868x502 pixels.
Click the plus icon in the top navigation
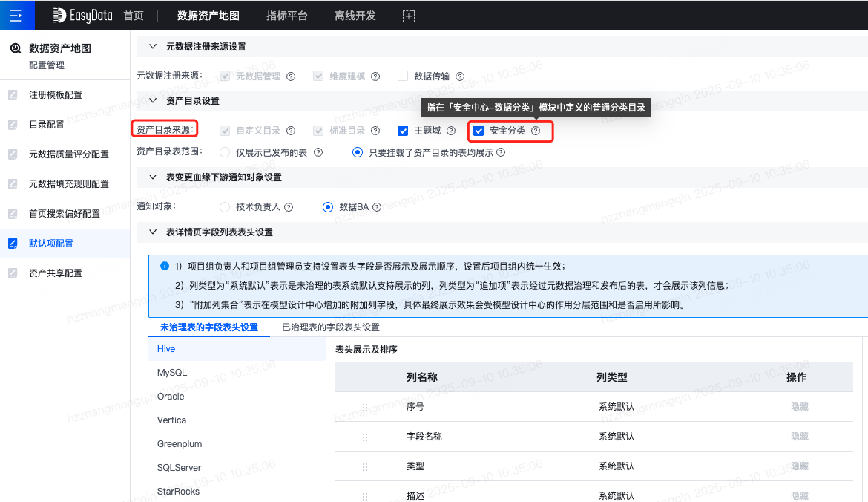pyautogui.click(x=408, y=16)
